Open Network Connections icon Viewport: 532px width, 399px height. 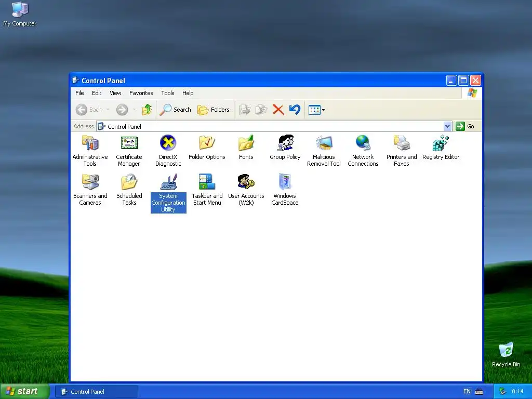(363, 151)
